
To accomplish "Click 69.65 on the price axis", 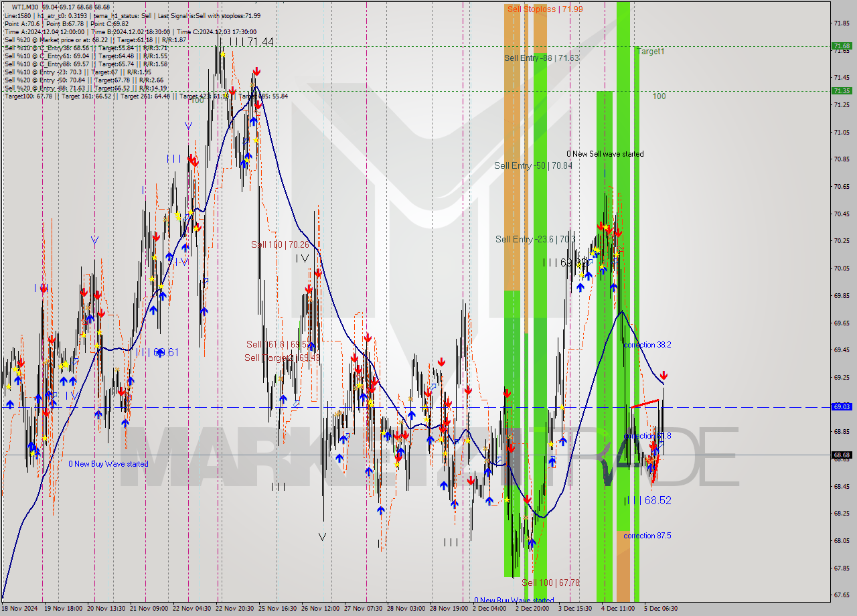I will click(x=842, y=323).
